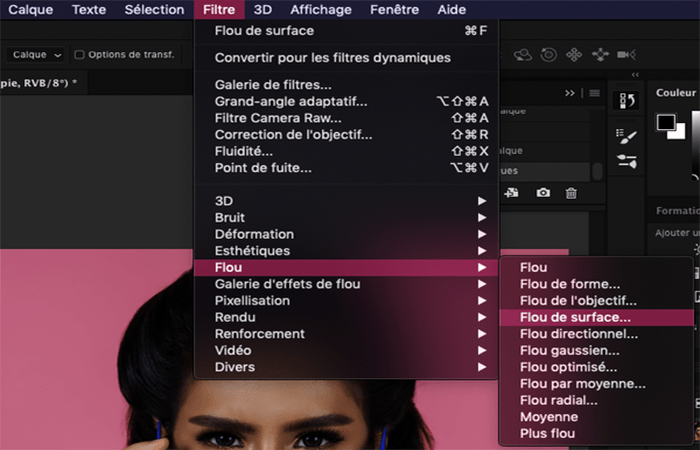Choose Flou de surface in submenu
Viewport: 700px width, 450px height.
tap(596, 317)
